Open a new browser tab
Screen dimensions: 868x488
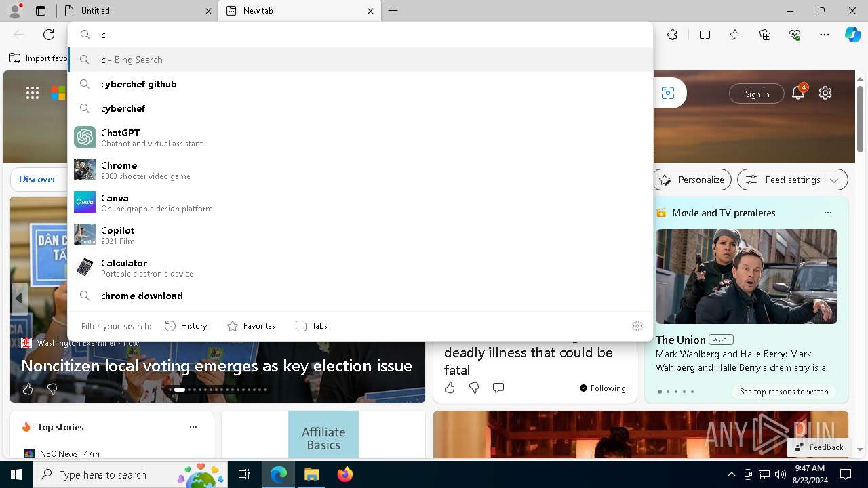click(393, 11)
